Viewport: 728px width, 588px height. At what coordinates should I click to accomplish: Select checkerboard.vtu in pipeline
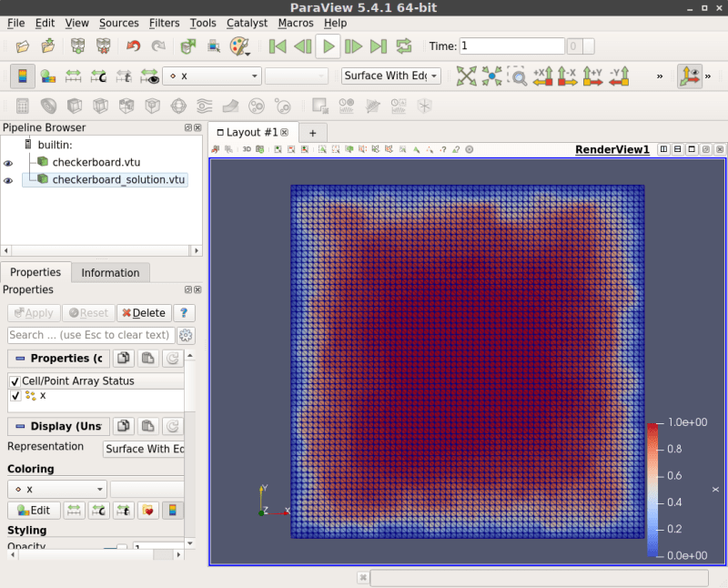click(96, 162)
